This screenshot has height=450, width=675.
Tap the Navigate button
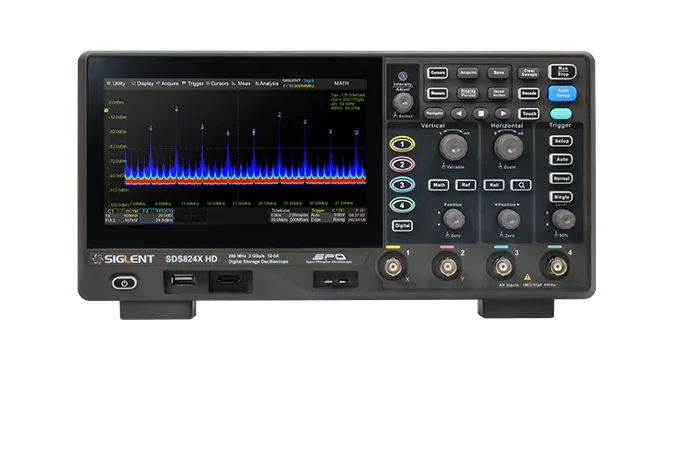coord(434,114)
